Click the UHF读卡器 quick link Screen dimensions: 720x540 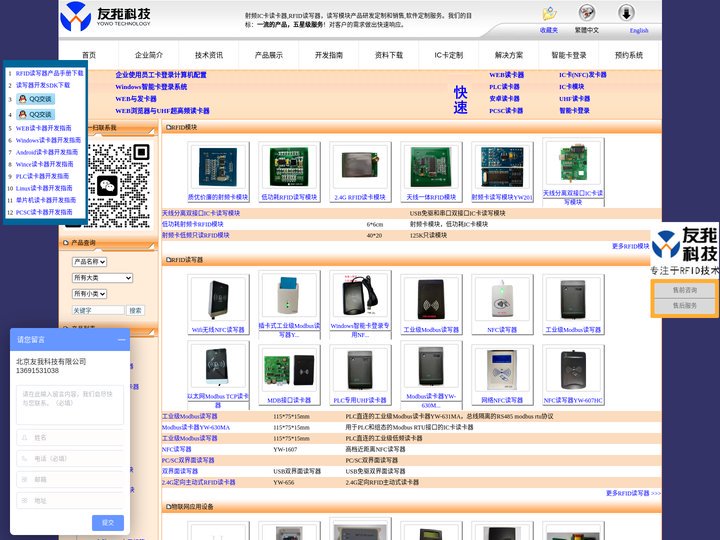click(574, 99)
